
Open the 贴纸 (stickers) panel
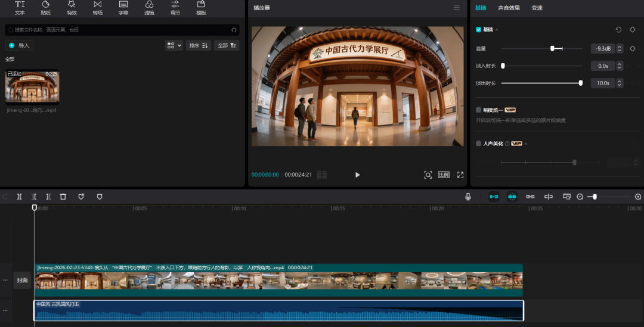(45, 7)
